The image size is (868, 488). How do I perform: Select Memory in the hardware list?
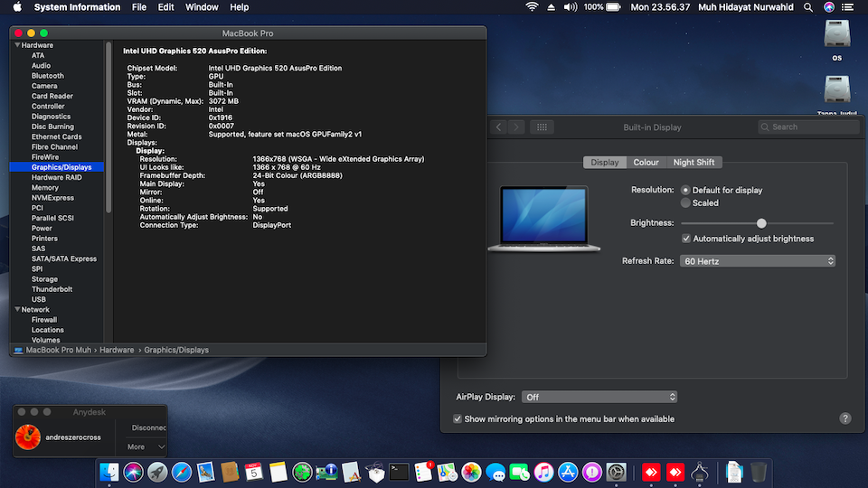pyautogui.click(x=45, y=188)
